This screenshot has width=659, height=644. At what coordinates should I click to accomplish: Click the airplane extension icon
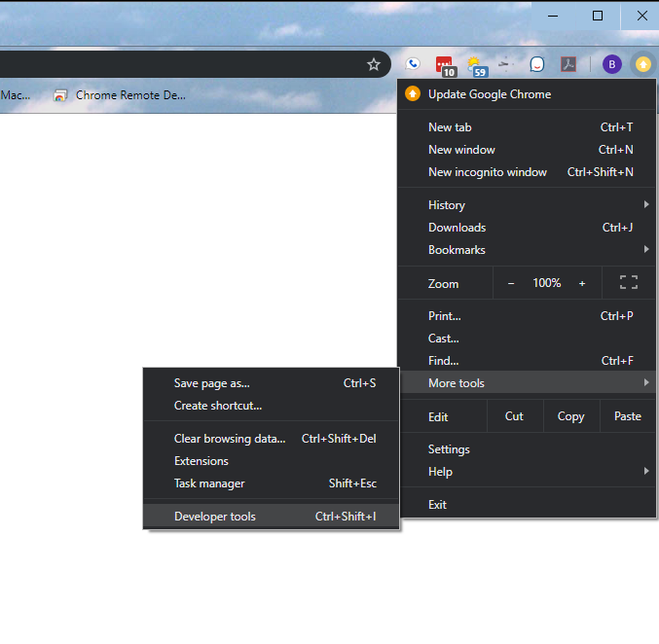[x=505, y=64]
